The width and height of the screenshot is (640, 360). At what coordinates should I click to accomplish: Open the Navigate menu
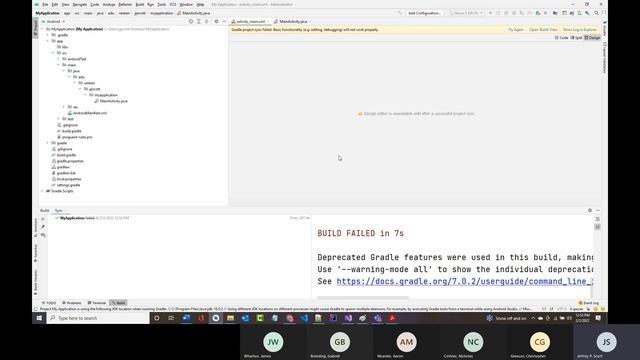(x=80, y=4)
